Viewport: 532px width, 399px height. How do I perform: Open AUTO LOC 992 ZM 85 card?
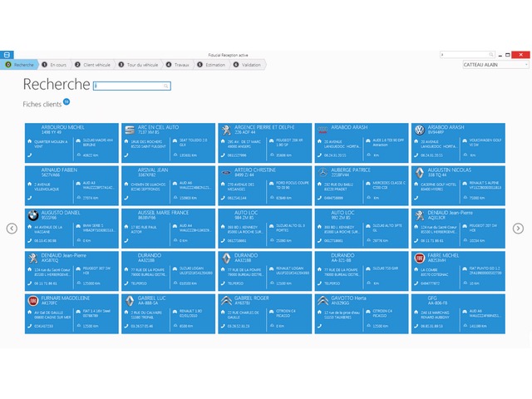362,229
